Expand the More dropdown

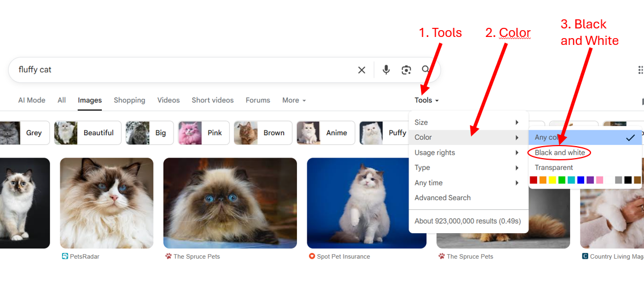click(x=294, y=100)
